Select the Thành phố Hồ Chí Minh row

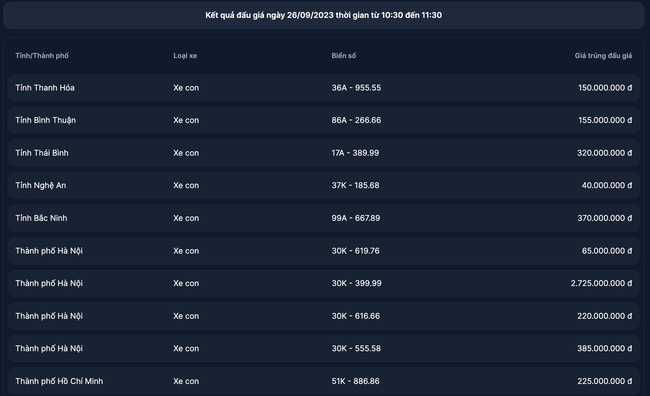coord(323,381)
